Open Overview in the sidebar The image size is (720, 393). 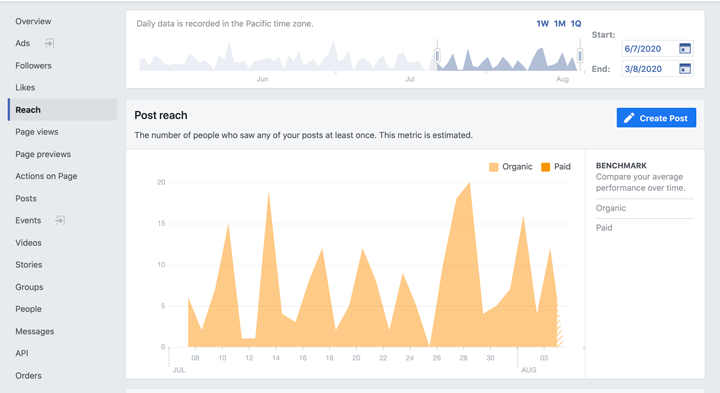pyautogui.click(x=33, y=21)
